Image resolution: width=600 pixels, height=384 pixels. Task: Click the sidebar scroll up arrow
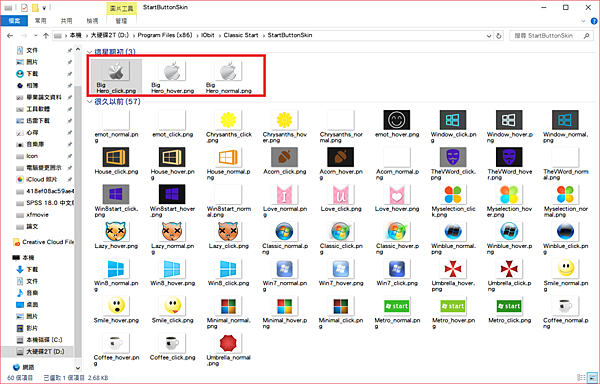point(78,49)
